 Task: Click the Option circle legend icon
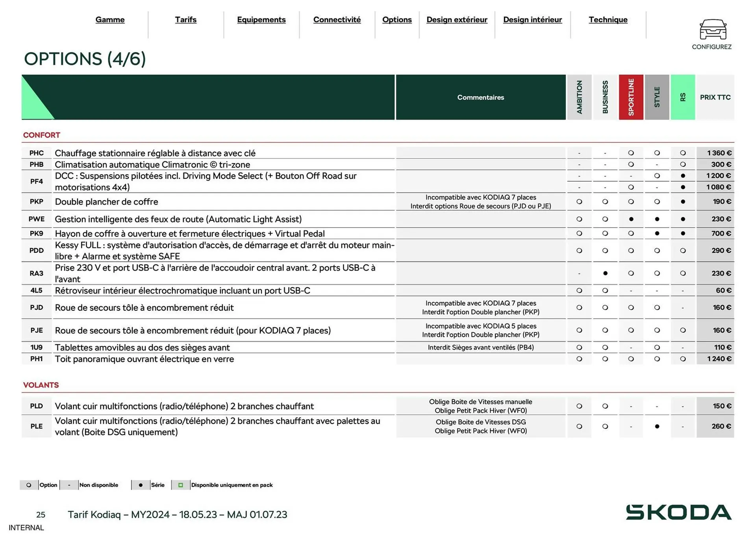click(28, 485)
